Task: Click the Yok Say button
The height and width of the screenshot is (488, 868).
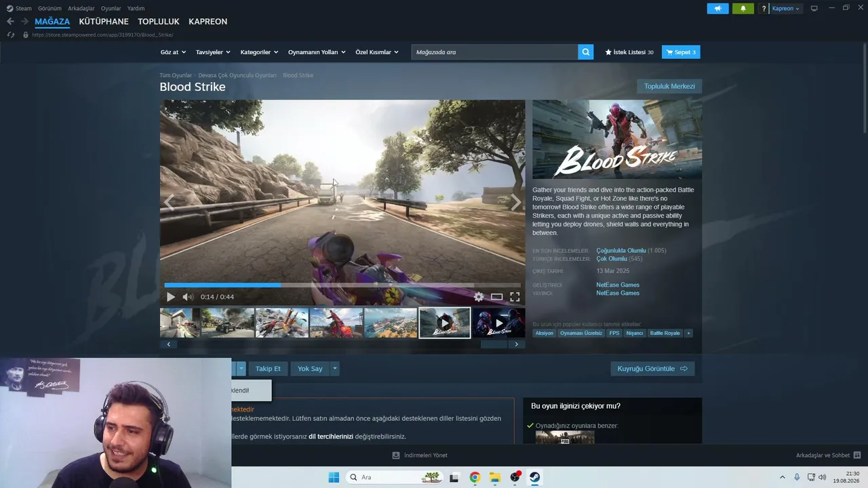Action: click(310, 369)
